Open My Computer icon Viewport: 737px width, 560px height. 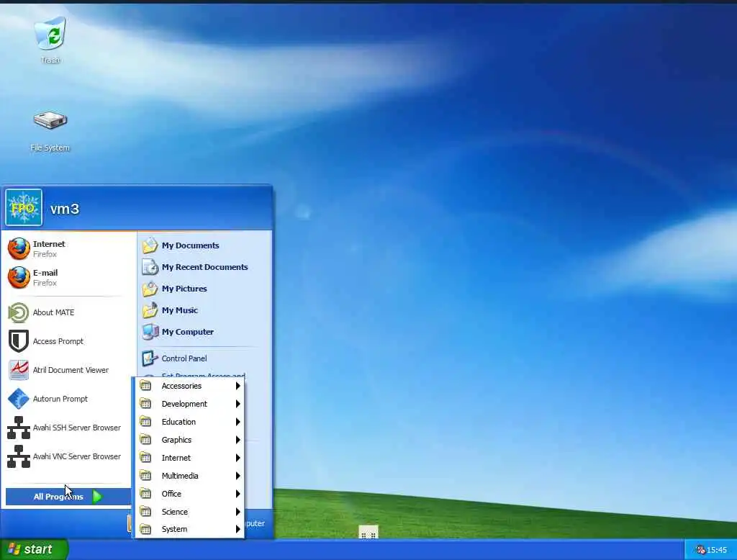point(150,332)
